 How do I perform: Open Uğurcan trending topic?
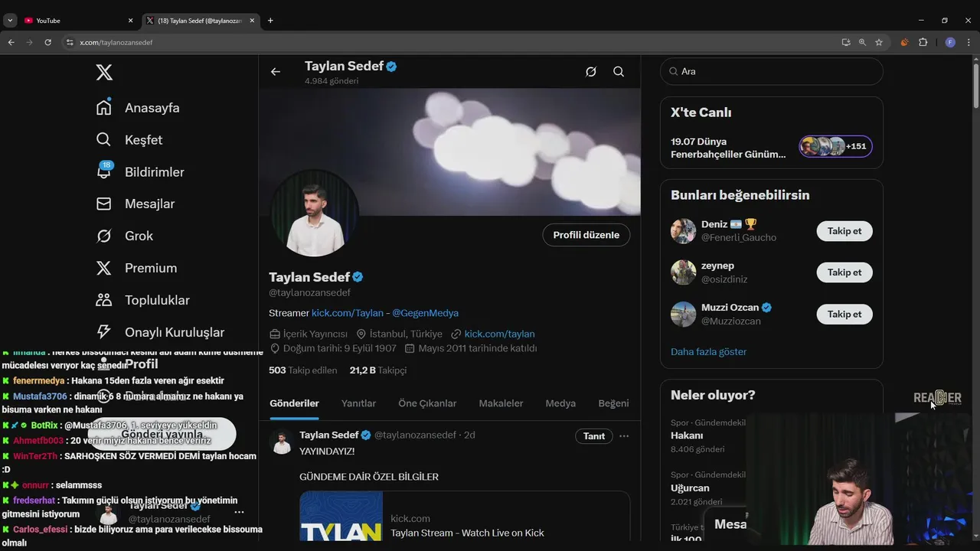(690, 488)
